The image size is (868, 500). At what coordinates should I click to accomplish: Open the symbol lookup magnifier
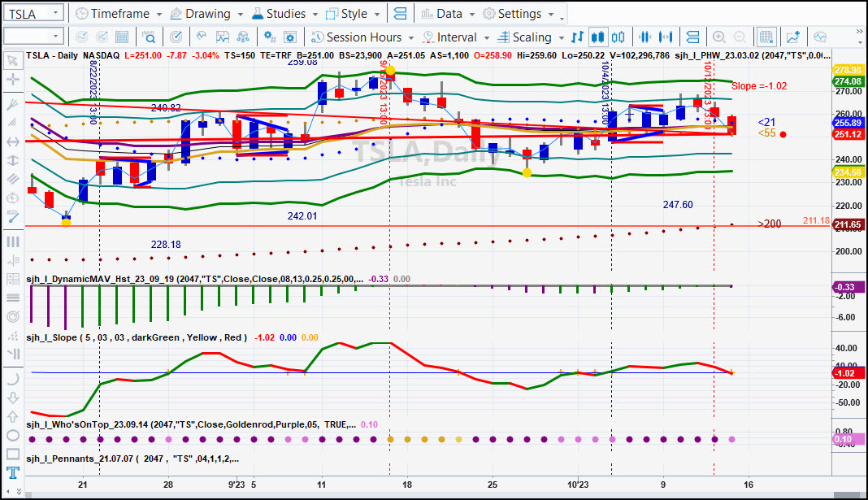point(149,37)
